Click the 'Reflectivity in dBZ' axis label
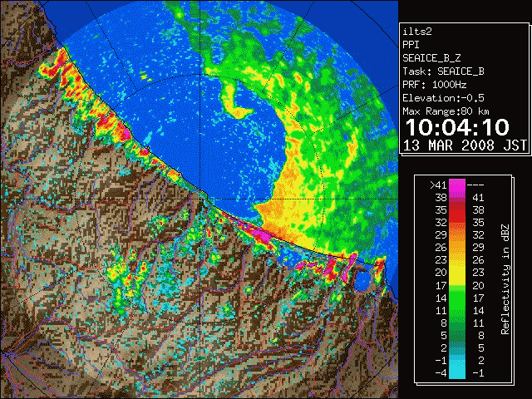 click(x=505, y=279)
